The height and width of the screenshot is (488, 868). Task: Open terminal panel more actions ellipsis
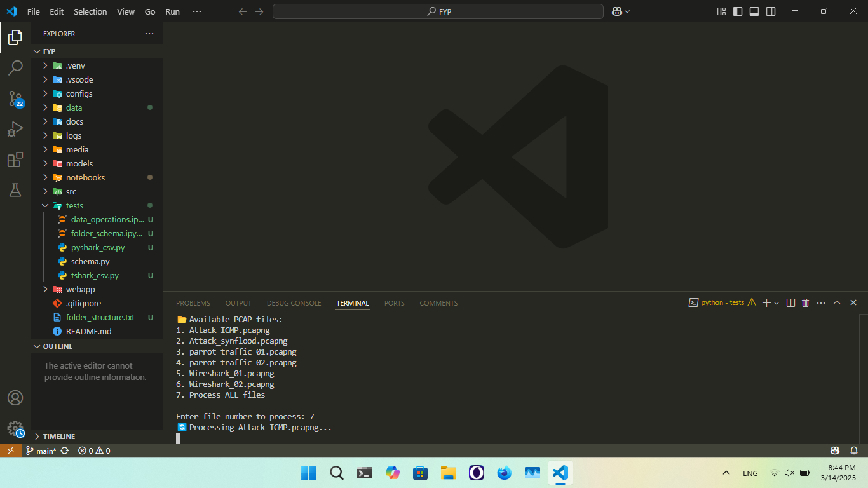coord(821,303)
